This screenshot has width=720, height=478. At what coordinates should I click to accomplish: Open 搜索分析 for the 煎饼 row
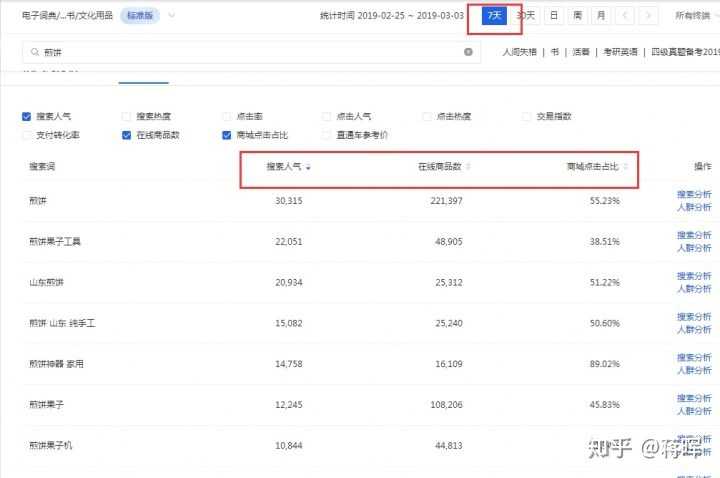694,194
